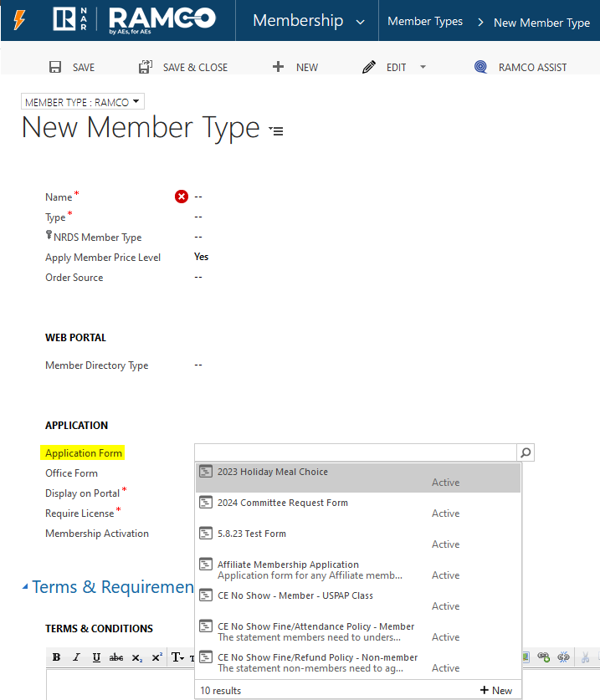Click the RAMCO Assist spiral icon
600x700 pixels.
click(480, 67)
